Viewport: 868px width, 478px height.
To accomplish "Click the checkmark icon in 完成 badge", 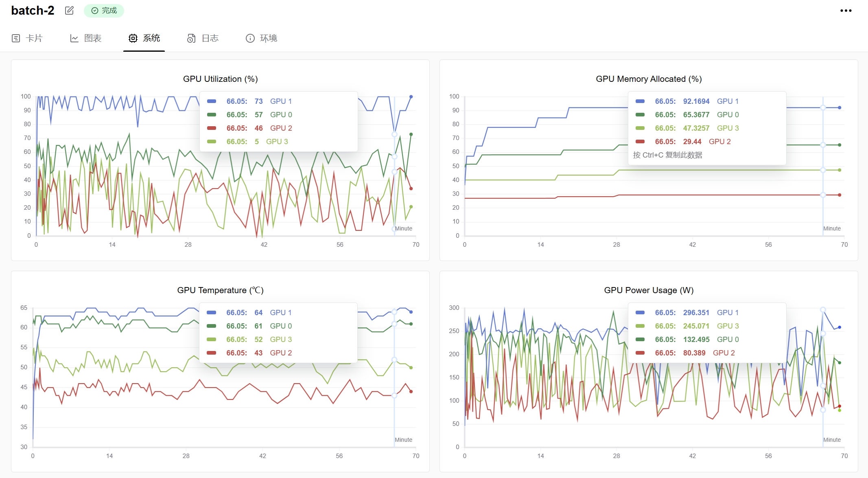I will coord(95,11).
